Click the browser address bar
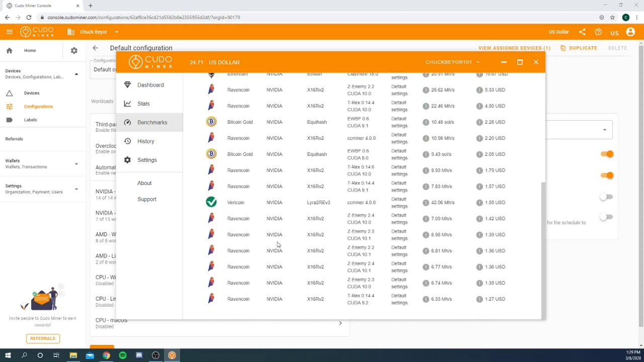The image size is (644, 362). point(317,17)
